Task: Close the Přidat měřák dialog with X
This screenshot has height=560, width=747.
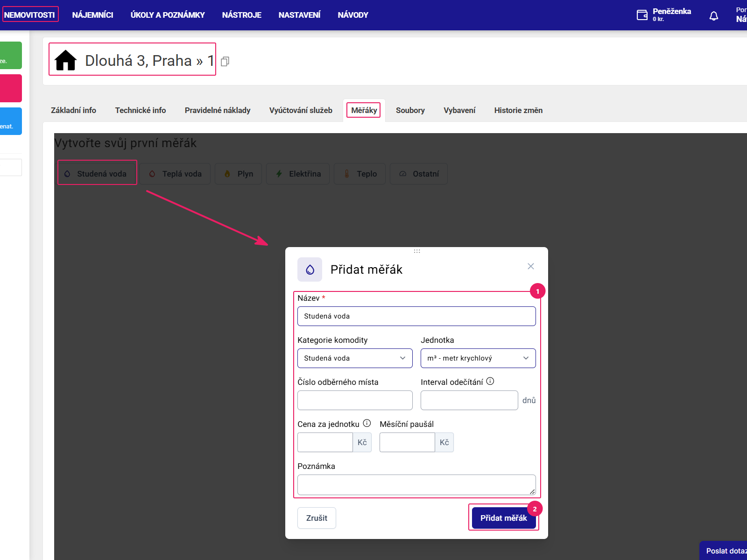Action: (531, 266)
